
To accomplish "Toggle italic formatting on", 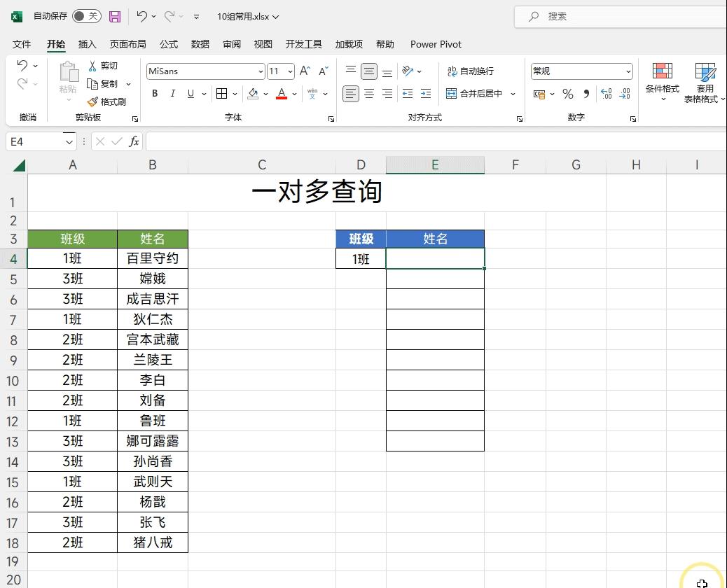I will click(172, 93).
